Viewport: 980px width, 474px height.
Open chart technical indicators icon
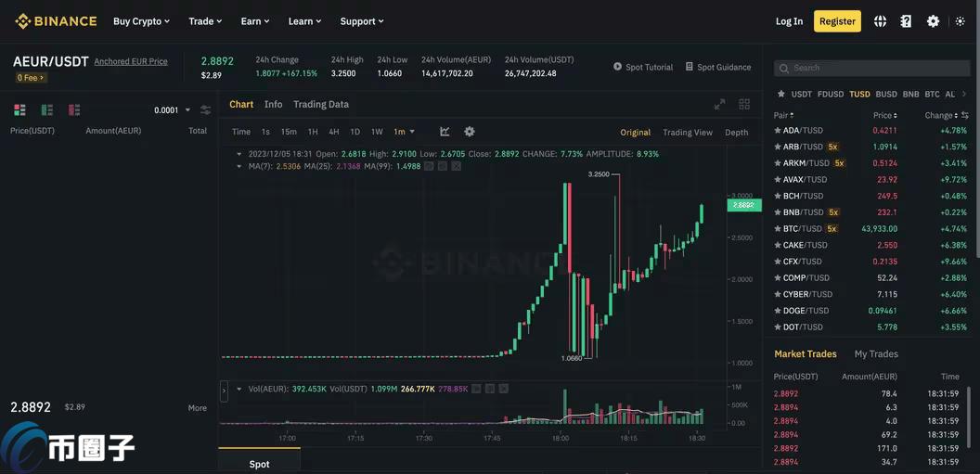(445, 132)
